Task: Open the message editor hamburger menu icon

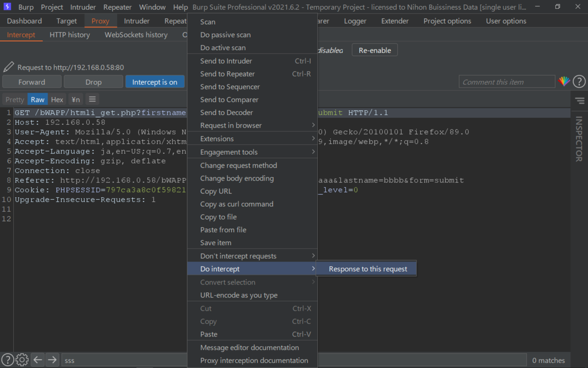Action: click(x=92, y=99)
